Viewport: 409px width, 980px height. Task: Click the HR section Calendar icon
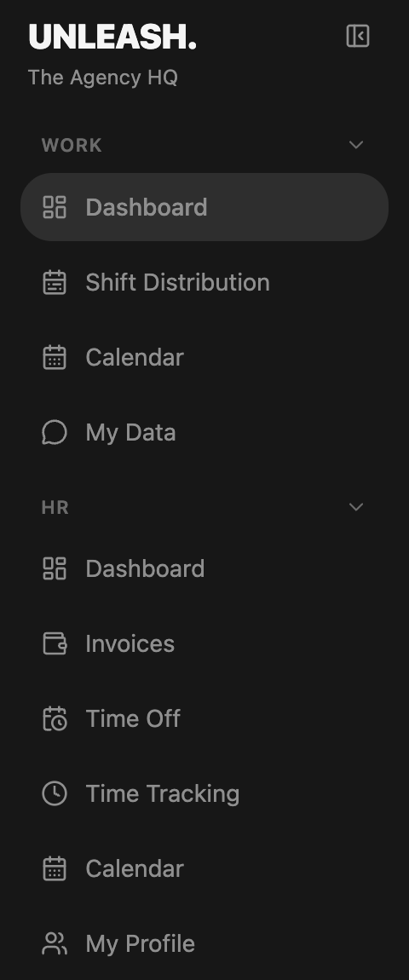coord(55,868)
